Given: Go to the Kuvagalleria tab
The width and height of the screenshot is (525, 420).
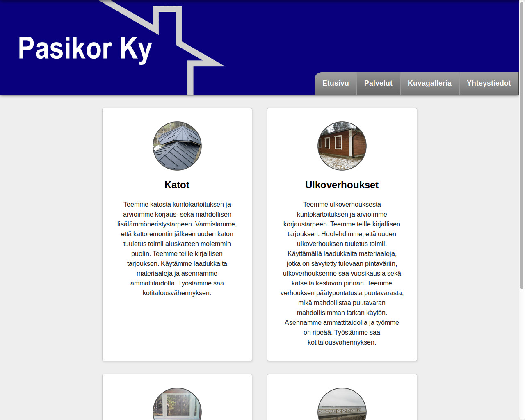Looking at the screenshot, I should pos(429,83).
